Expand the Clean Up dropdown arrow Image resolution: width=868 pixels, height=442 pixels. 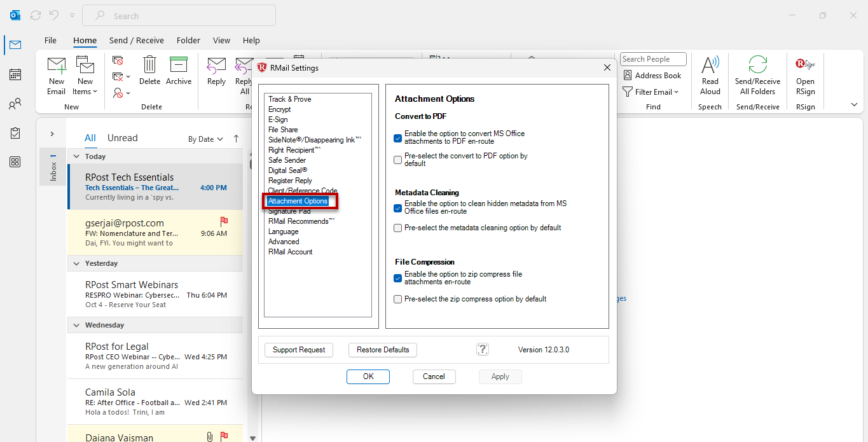(x=128, y=77)
